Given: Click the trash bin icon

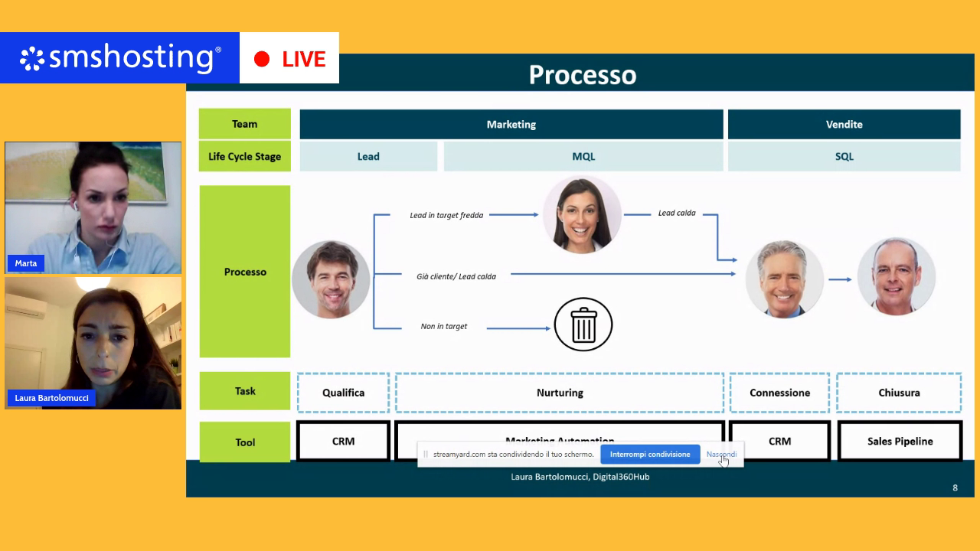Looking at the screenshot, I should tap(583, 324).
